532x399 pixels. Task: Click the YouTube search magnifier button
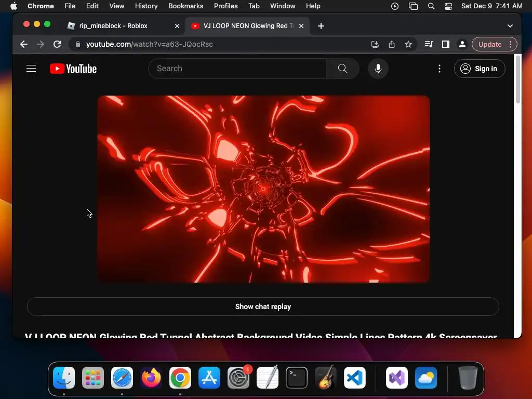pyautogui.click(x=343, y=69)
